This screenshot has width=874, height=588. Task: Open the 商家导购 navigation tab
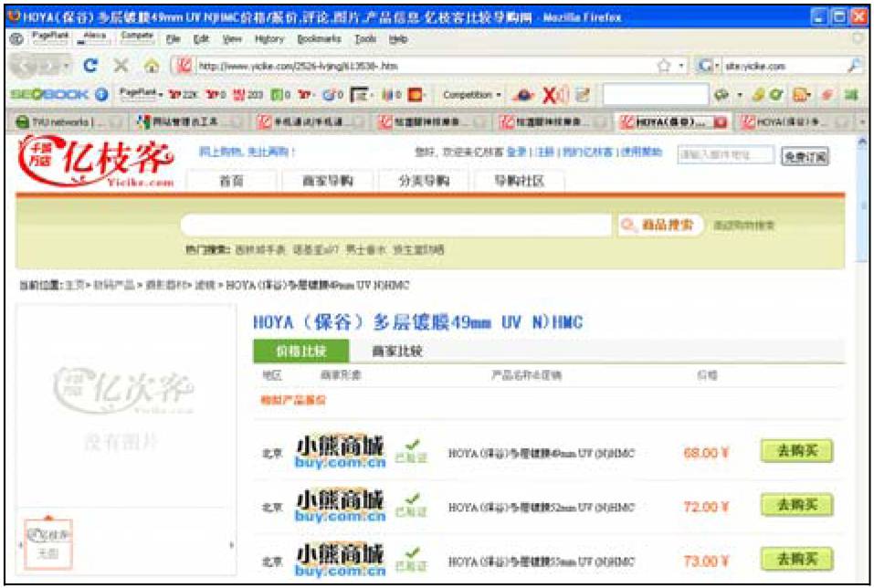point(328,181)
